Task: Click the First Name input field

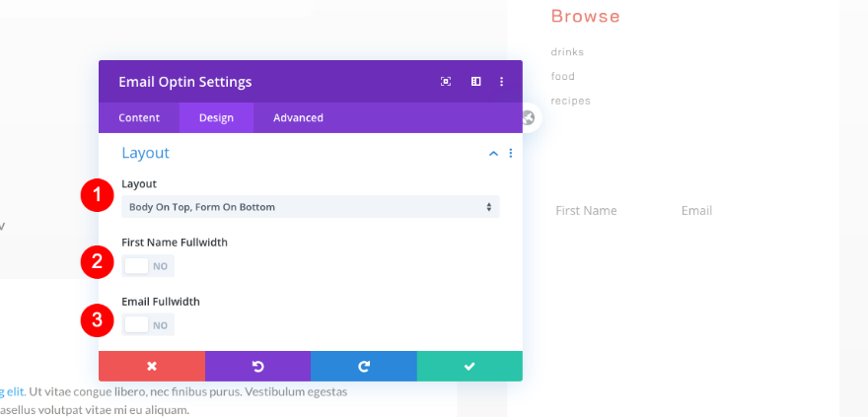Action: [586, 211]
